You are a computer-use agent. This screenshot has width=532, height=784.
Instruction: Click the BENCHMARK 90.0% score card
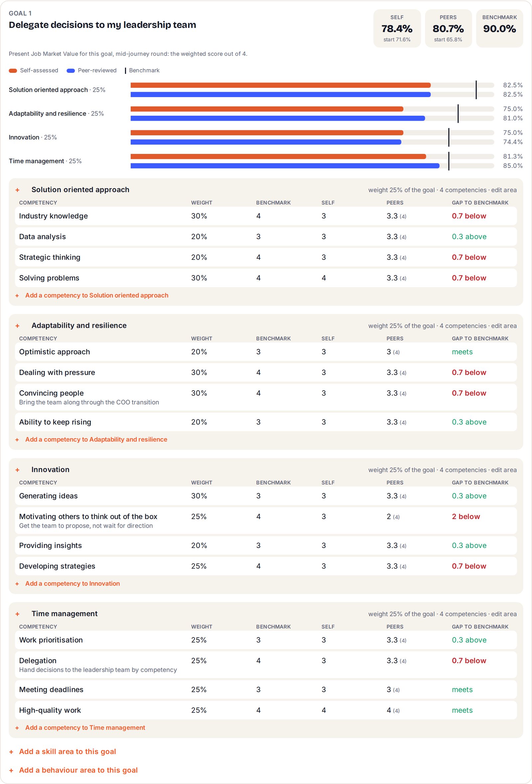point(499,28)
